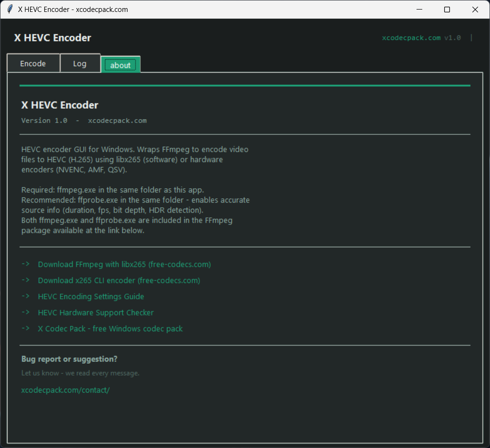
Task: Open the Log tab
Action: pyautogui.click(x=80, y=63)
